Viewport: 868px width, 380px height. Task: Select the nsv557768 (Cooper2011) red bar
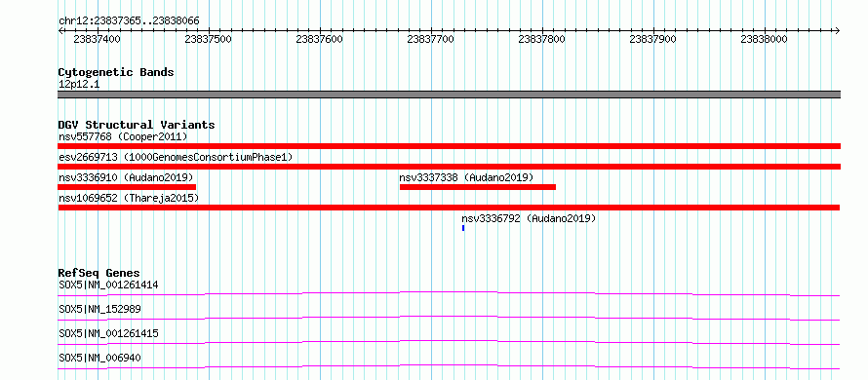coord(450,146)
